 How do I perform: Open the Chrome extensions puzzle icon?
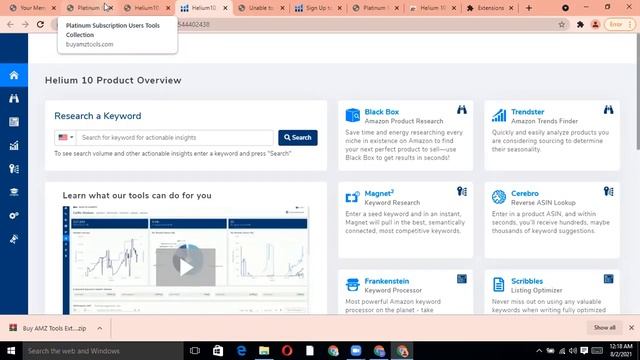coord(580,24)
